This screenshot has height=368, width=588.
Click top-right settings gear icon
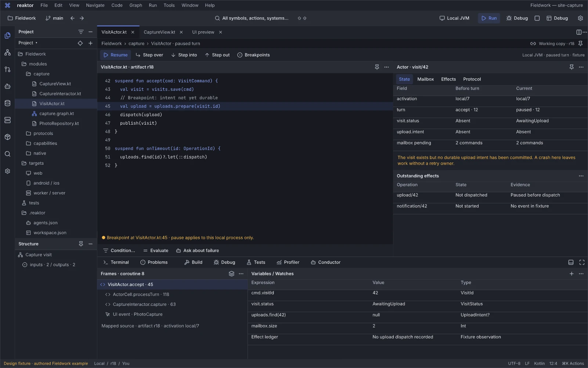click(x=580, y=18)
